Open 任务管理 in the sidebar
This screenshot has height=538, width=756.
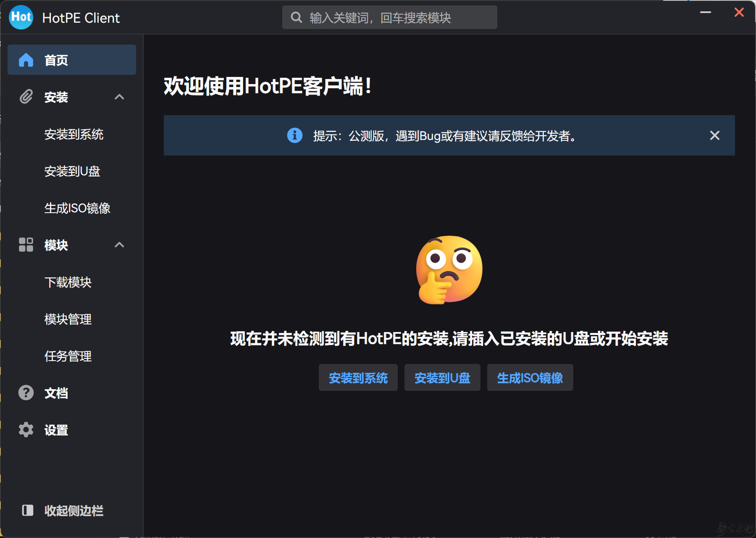[72, 356]
